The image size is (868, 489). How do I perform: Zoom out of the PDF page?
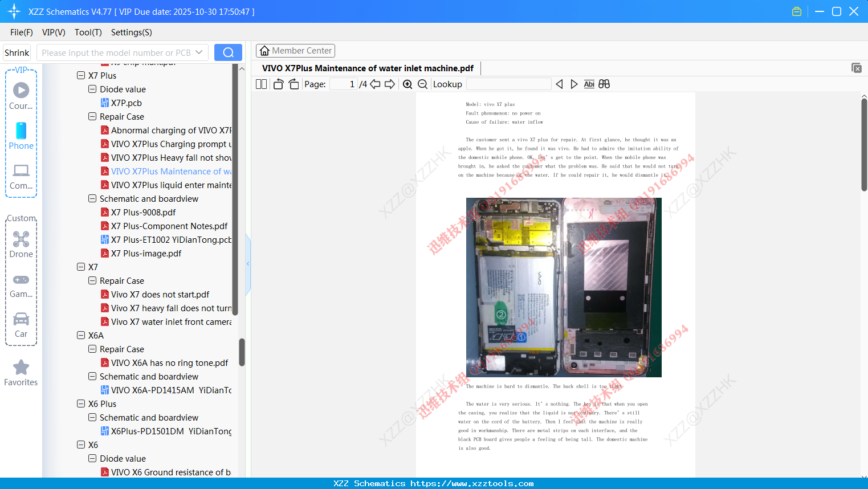pyautogui.click(x=422, y=84)
